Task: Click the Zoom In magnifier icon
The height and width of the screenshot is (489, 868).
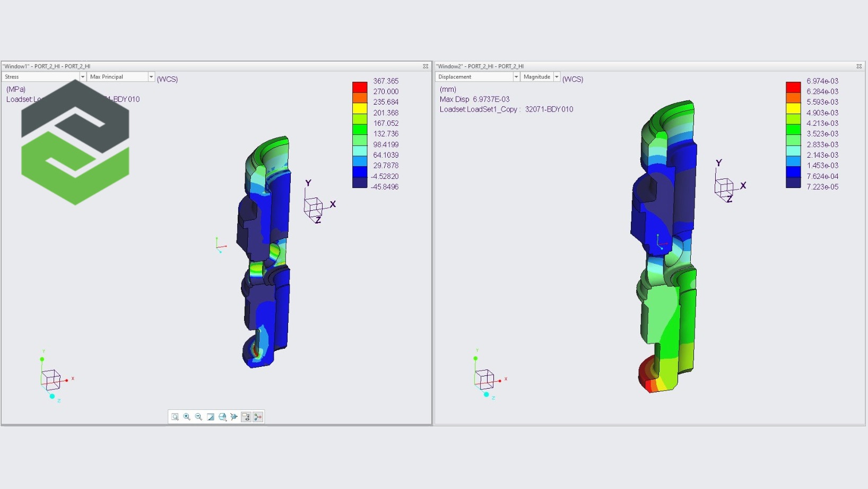Action: (187, 417)
